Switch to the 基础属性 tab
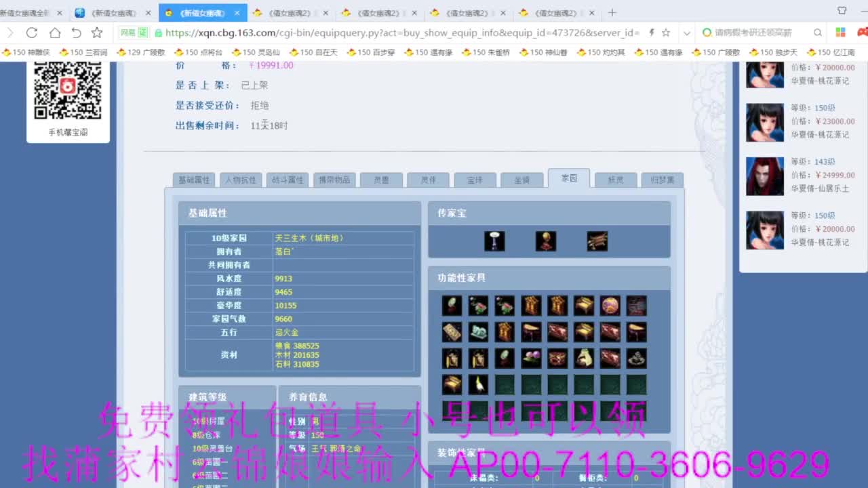868x488 pixels. point(193,180)
